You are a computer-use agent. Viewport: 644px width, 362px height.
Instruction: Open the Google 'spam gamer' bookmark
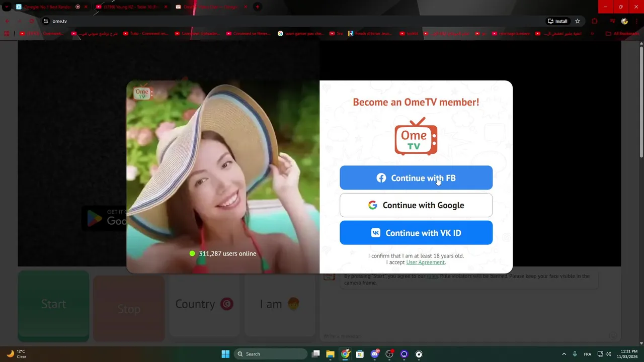(300, 34)
